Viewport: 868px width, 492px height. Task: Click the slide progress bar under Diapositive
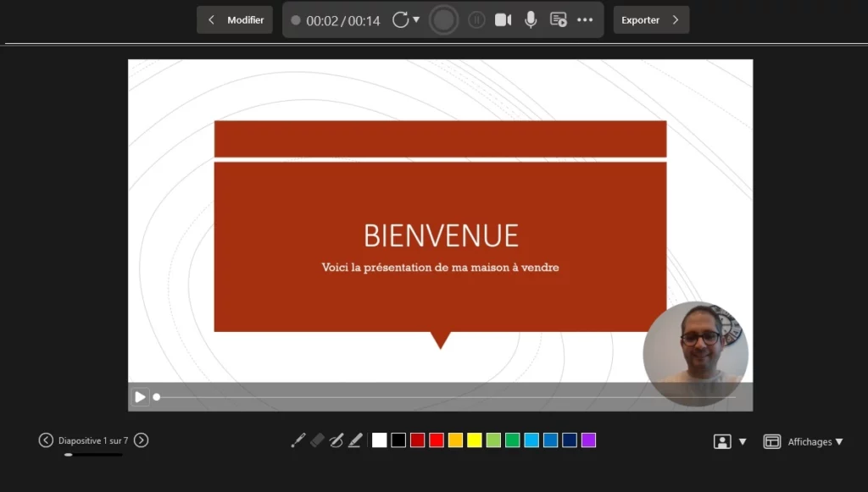pos(93,455)
